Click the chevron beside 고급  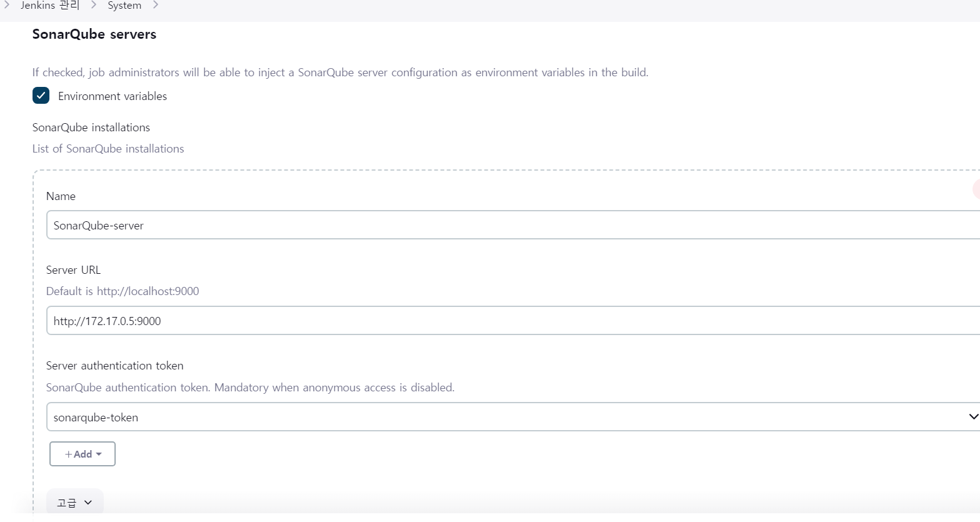[x=88, y=503]
